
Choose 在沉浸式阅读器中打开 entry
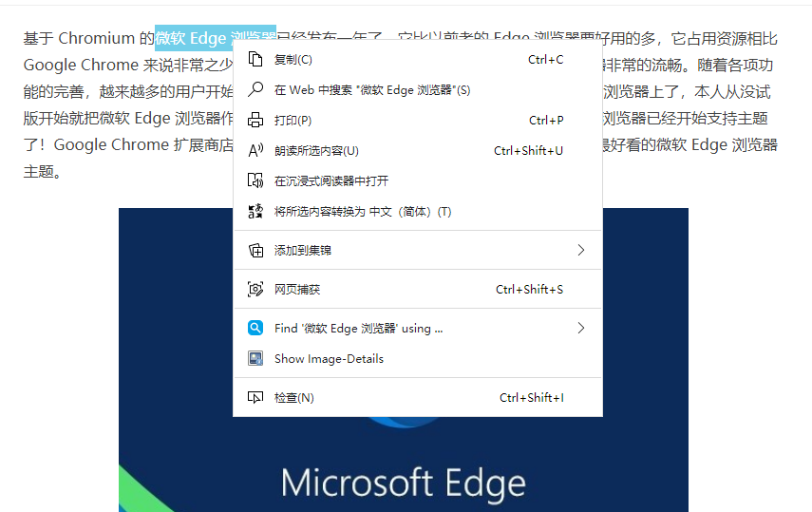point(417,180)
